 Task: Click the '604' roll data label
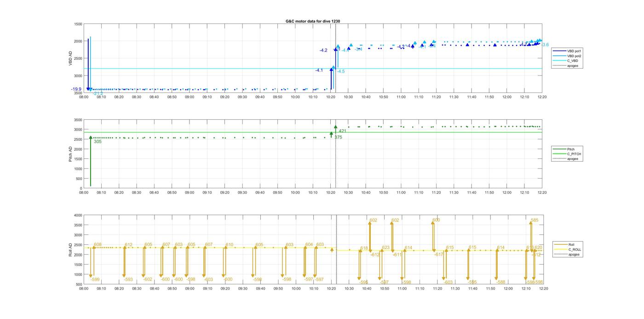point(309,244)
